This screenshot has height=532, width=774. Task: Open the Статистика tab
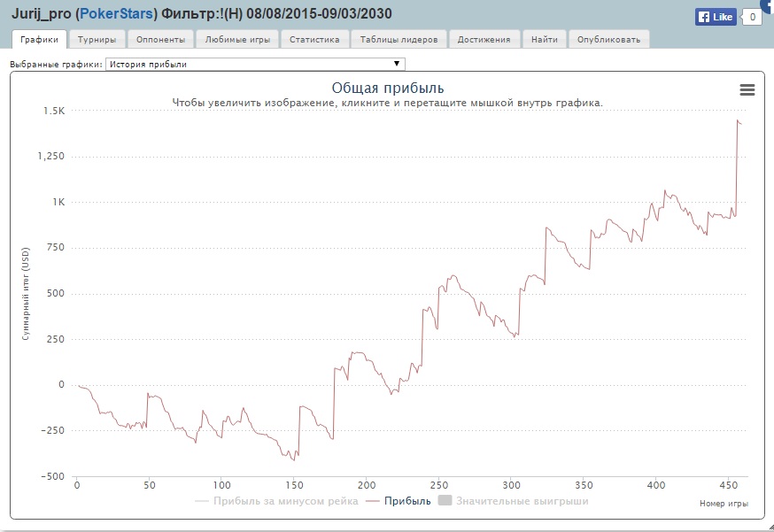tap(314, 40)
